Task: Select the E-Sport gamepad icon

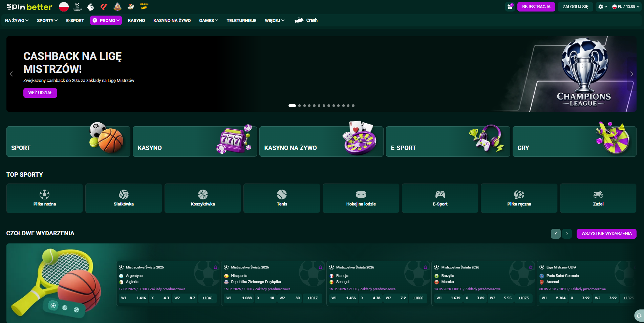Action: [440, 194]
